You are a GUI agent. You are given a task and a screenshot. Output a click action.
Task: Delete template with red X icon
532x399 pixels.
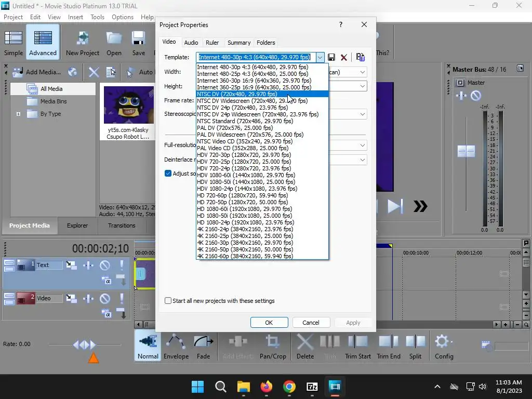(x=344, y=57)
